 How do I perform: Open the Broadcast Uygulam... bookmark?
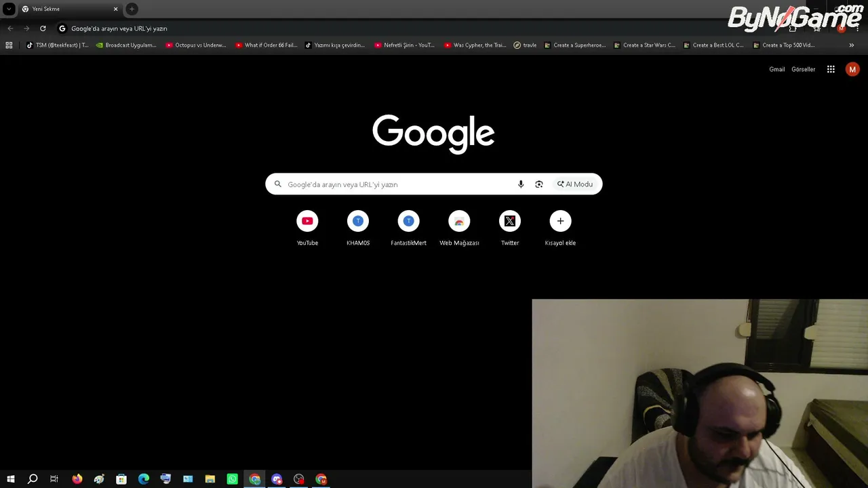click(x=126, y=45)
